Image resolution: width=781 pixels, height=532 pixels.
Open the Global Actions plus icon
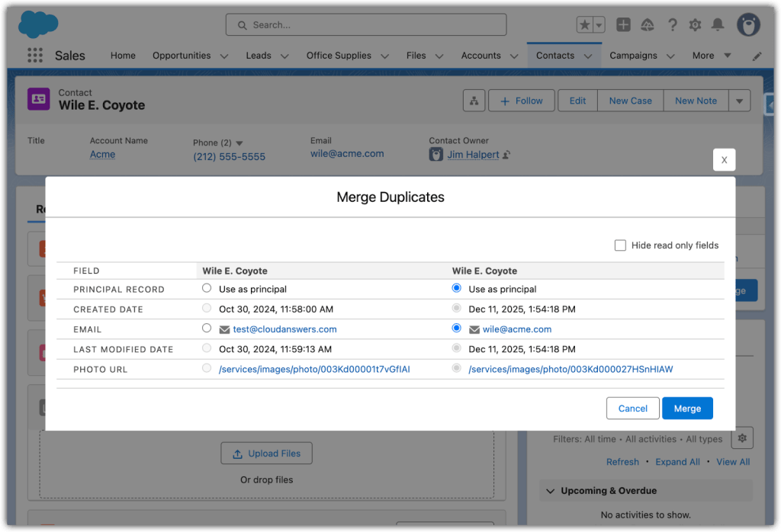623,25
